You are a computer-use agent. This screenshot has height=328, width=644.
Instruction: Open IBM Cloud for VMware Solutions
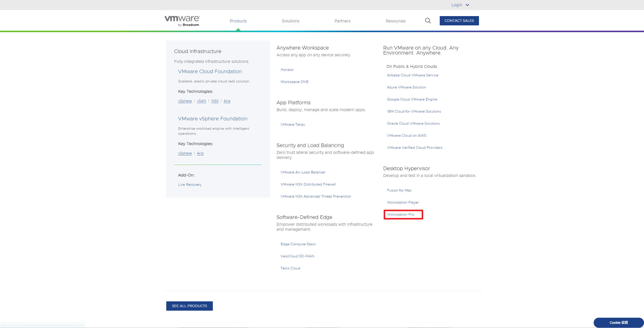[x=414, y=111]
